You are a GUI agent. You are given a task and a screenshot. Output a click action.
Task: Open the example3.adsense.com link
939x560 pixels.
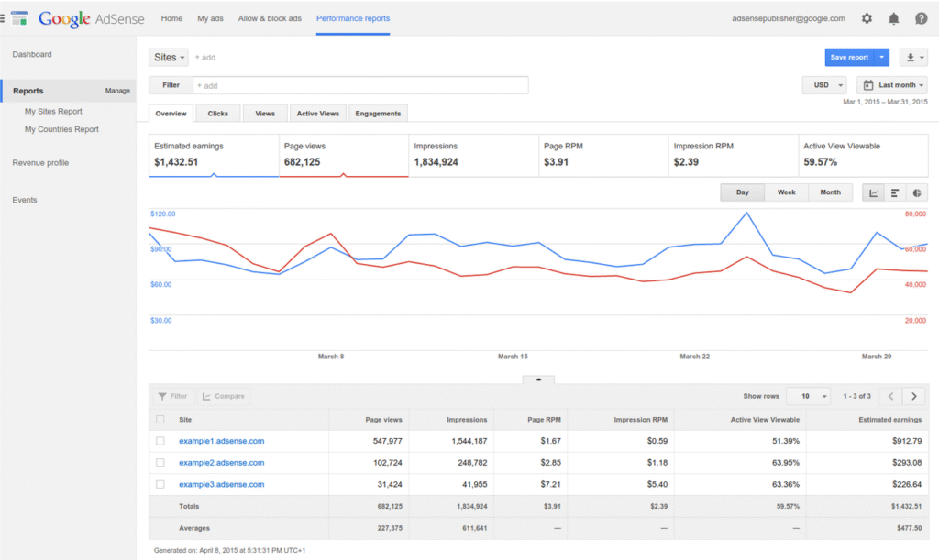[x=221, y=484]
